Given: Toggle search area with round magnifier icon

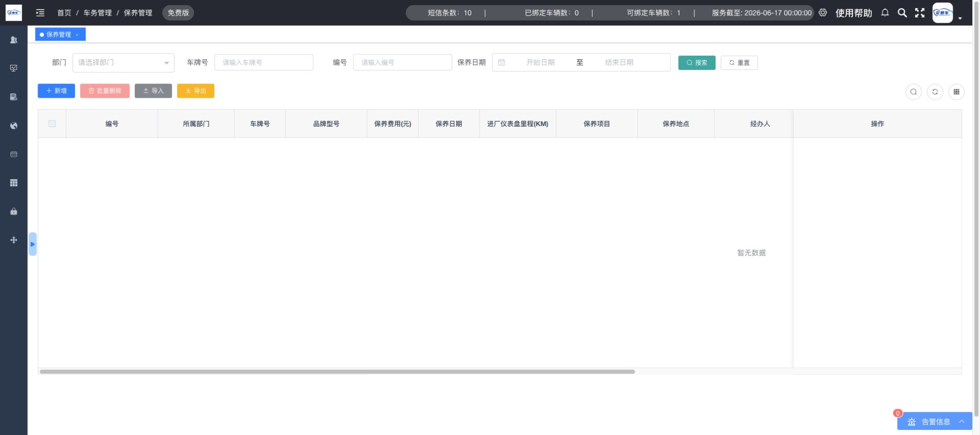Looking at the screenshot, I should point(913,92).
